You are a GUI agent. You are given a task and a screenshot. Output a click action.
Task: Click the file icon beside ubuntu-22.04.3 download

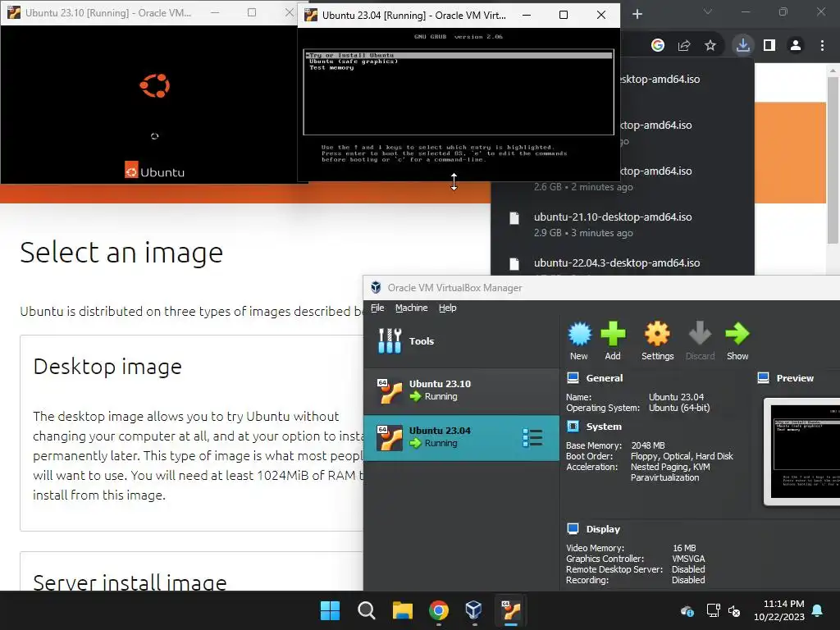(x=514, y=263)
